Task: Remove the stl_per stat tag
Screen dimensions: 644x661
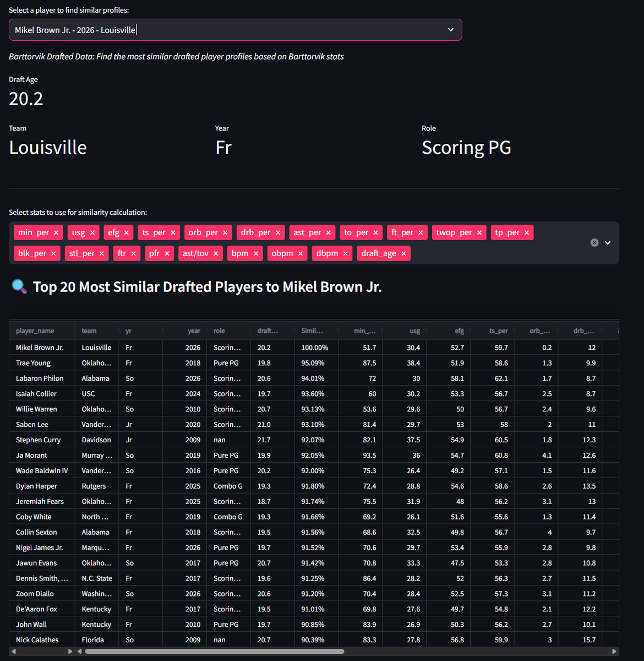Action: [102, 253]
